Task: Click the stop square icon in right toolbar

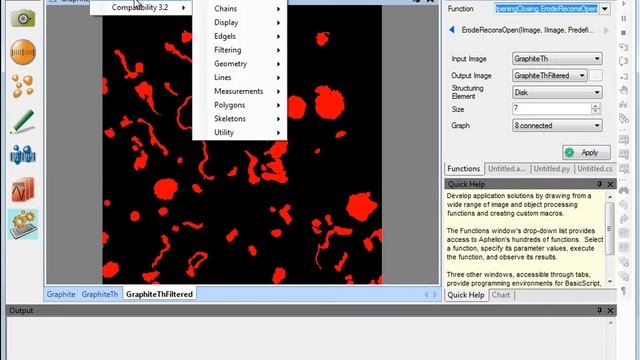Action: 624,33
